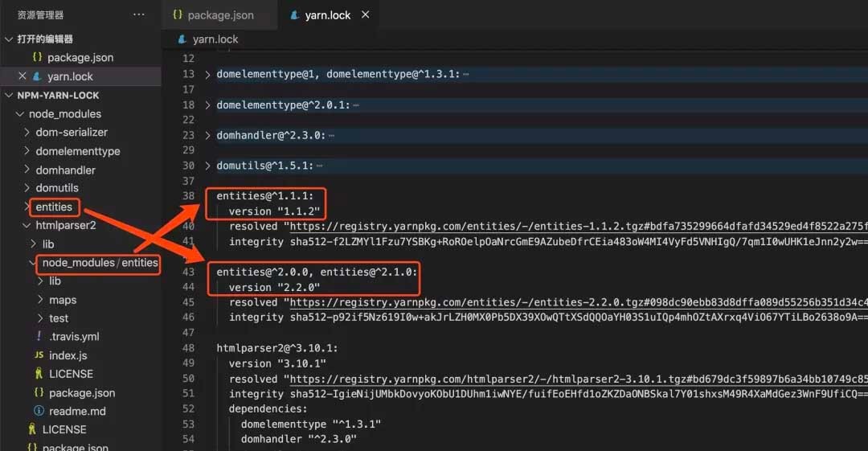The height and width of the screenshot is (451, 868).
Task: Click the three-dots menu in explorer header
Action: coord(139,14)
